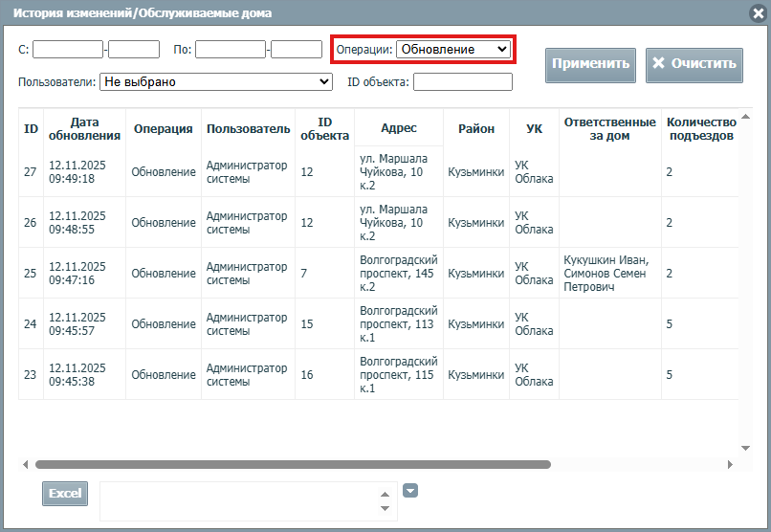The width and height of the screenshot is (771, 532).
Task: Click the Пользователь column header
Action: 248,129
